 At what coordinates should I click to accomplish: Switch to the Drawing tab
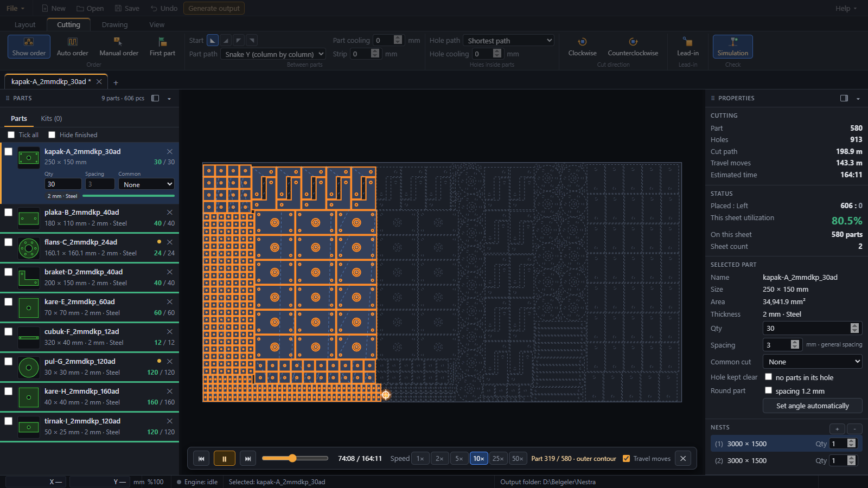[114, 25]
